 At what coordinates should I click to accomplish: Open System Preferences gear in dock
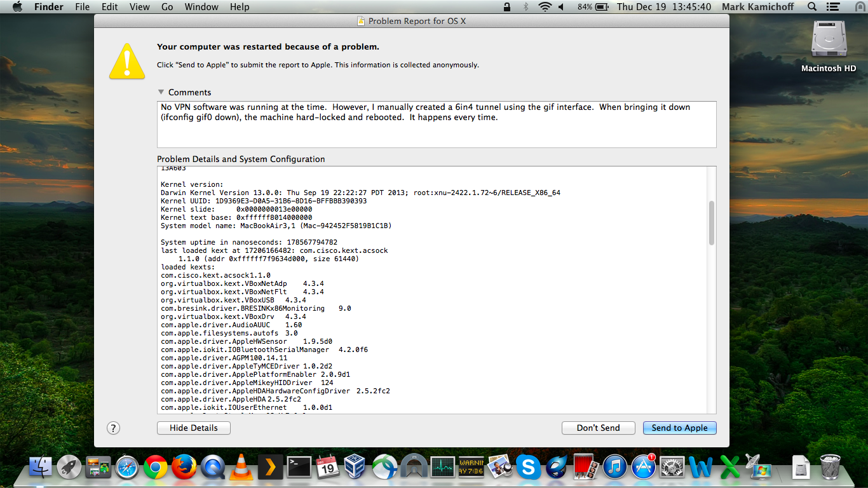point(672,467)
